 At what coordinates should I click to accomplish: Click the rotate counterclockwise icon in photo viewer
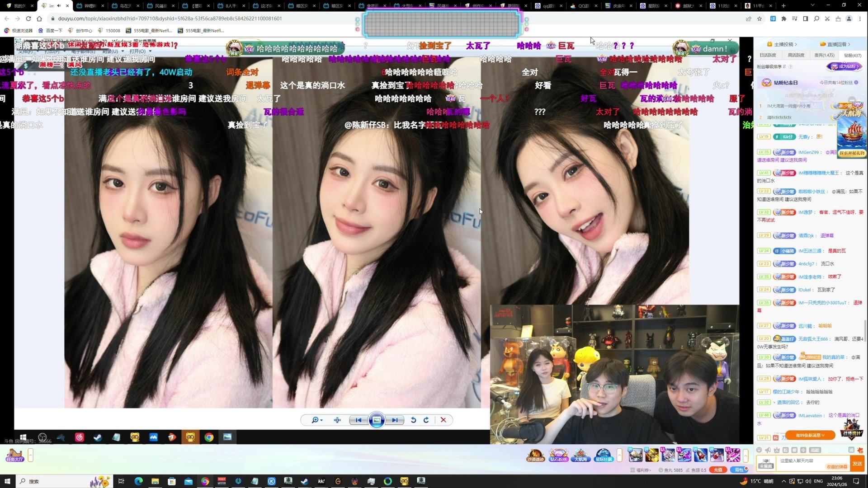(413, 420)
